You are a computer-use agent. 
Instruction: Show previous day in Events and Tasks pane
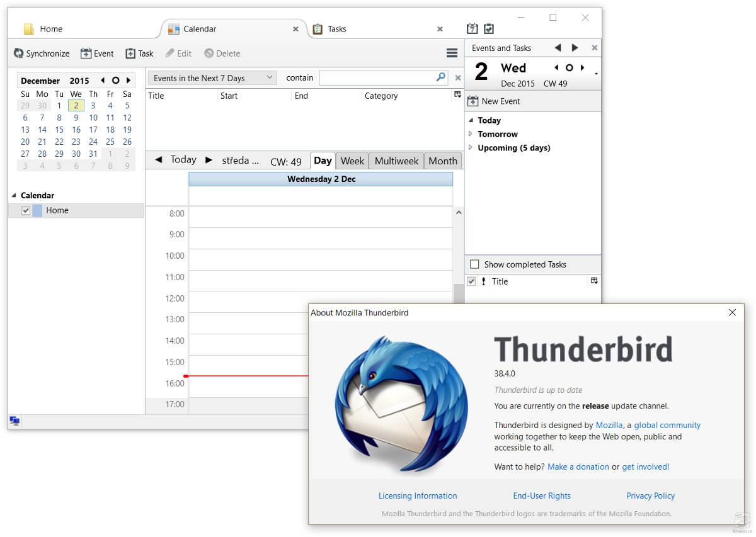click(x=558, y=48)
